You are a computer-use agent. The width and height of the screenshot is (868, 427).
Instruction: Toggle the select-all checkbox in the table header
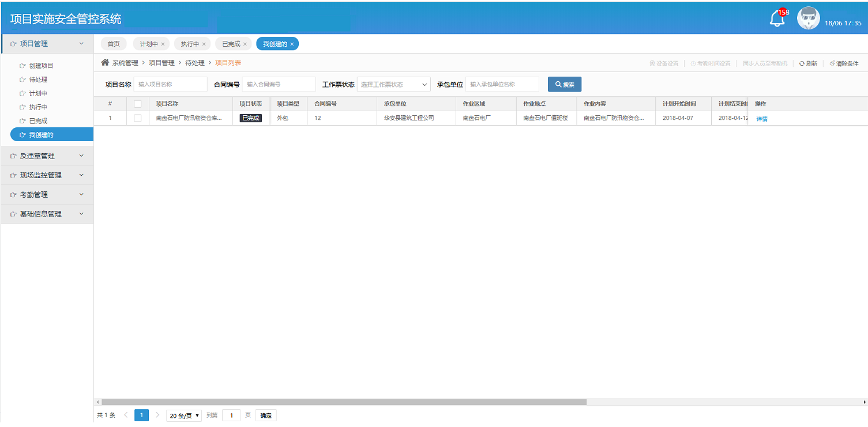coord(137,104)
